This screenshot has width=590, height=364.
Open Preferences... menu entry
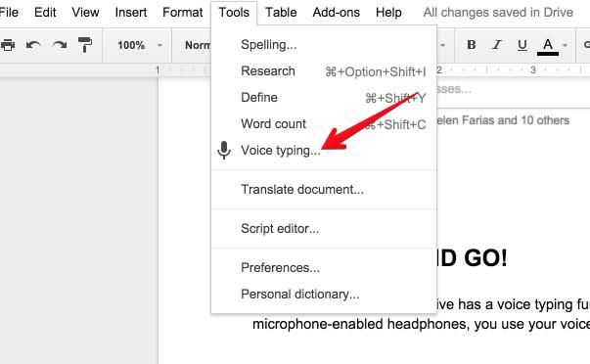point(324,268)
